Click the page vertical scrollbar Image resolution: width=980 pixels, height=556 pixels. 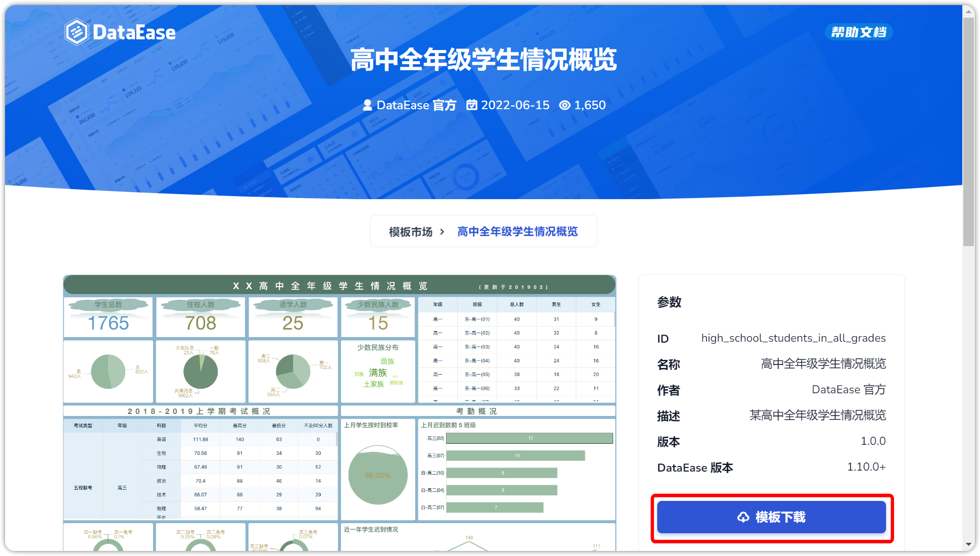coord(968,131)
